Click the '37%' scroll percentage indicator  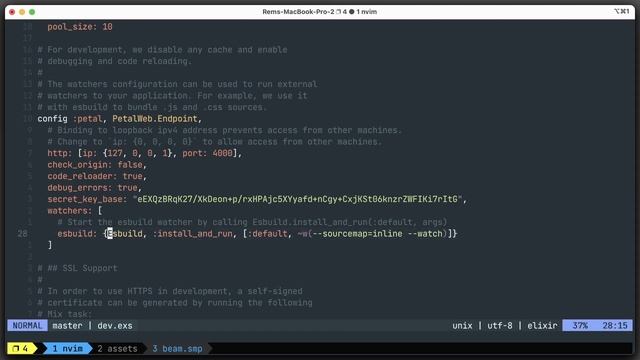click(x=580, y=326)
